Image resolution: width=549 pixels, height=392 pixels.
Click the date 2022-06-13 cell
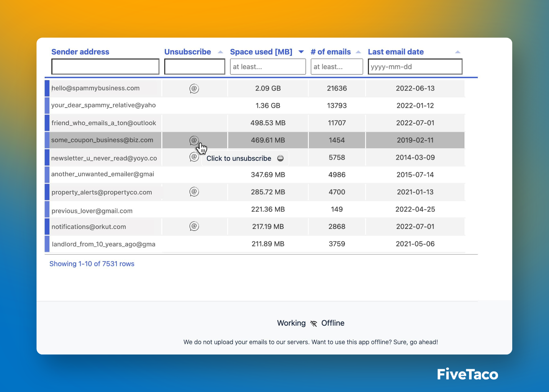(415, 88)
